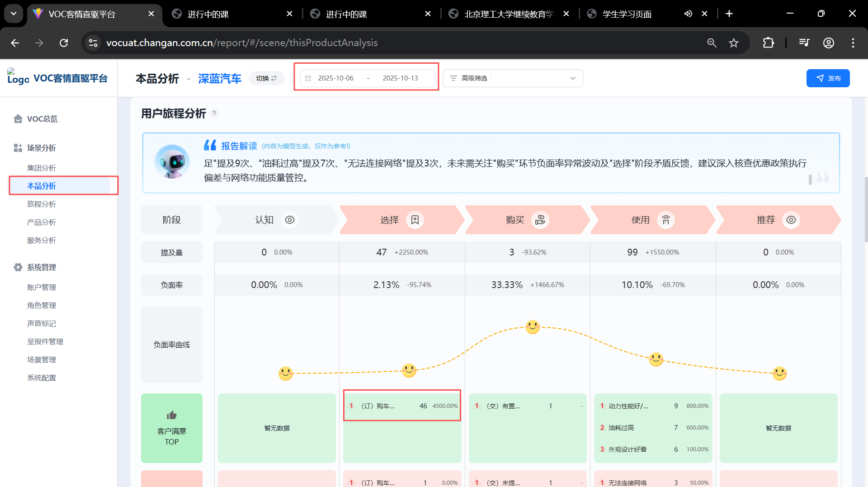
Task: Click the smiley marker on 购买 curve peak
Action: click(533, 327)
